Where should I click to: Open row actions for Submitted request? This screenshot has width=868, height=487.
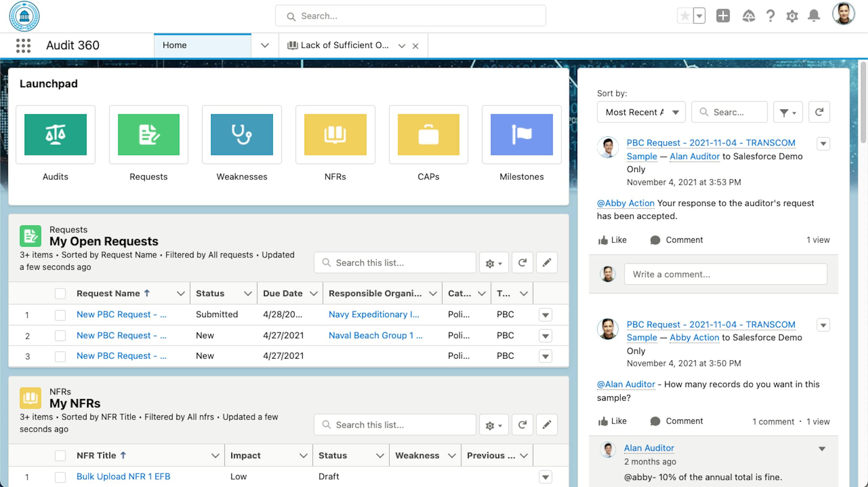coord(545,315)
